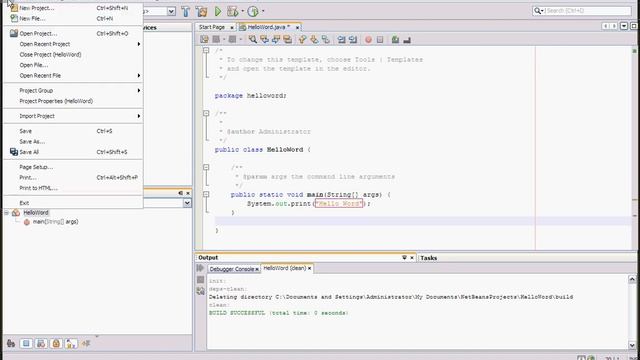Open the Tasks panel tab
This screenshot has height=360, width=640.
[429, 258]
